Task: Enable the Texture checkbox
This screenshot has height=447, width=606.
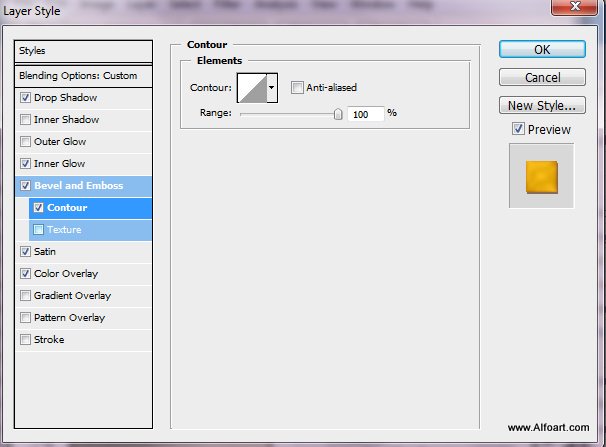Action: (38, 230)
